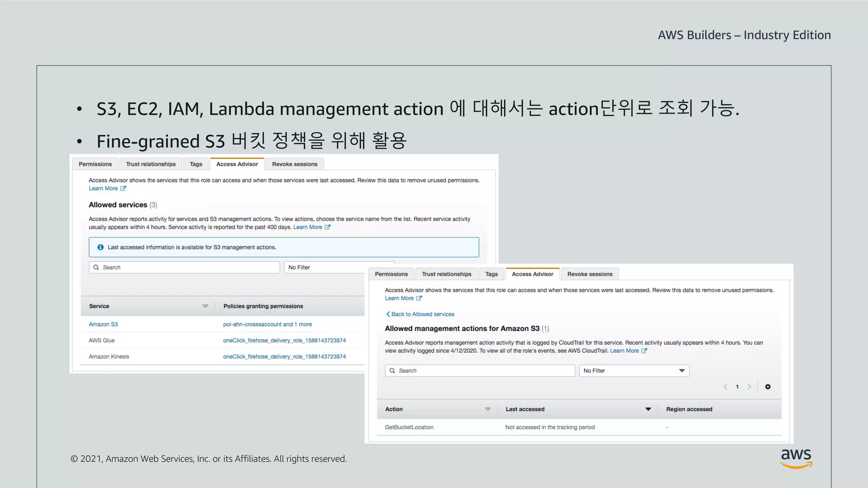Focus the Search field in Allowed services panel
The width and height of the screenshot is (868, 488).
[184, 267]
